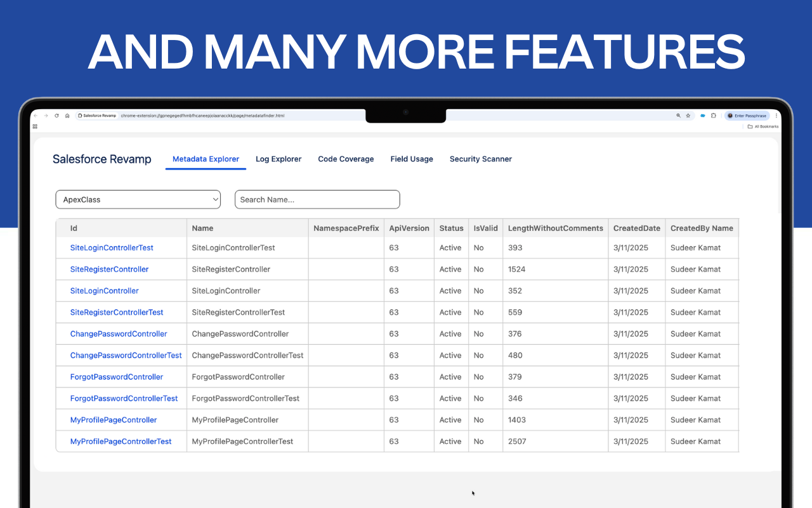The width and height of the screenshot is (812, 508).
Task: Click the length value 480
Action: click(x=515, y=356)
